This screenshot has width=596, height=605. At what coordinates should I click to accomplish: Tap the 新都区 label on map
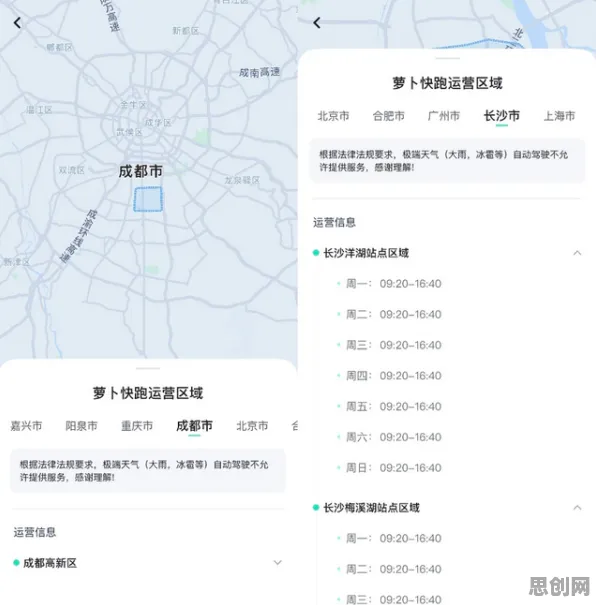coord(186,31)
